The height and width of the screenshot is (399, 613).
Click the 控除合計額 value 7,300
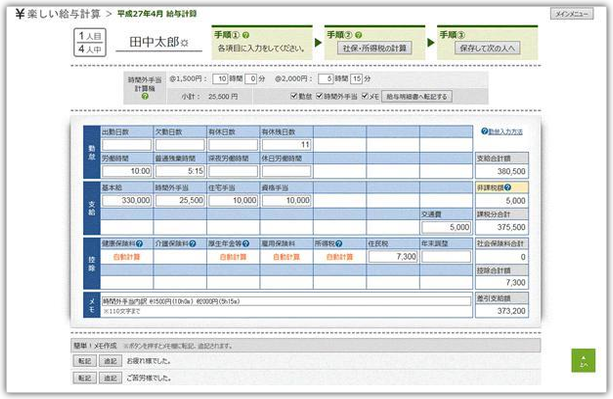click(516, 283)
